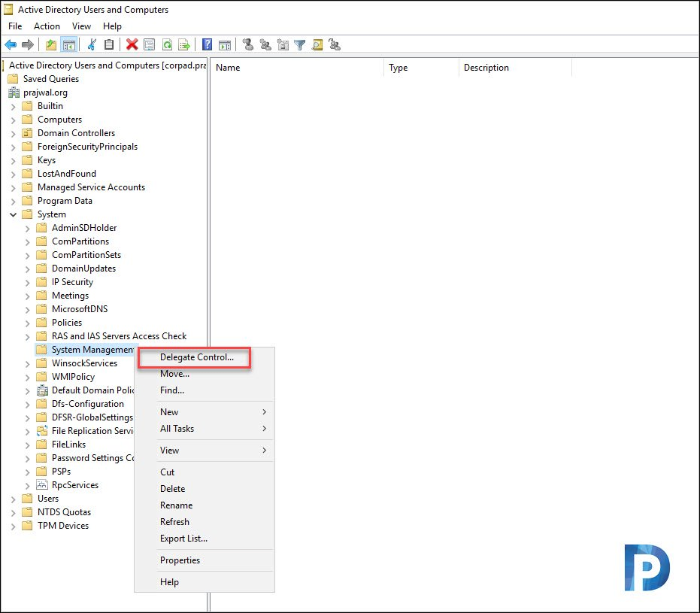Click the Description column header
Image resolution: width=700 pixels, height=613 pixels.
coord(515,68)
